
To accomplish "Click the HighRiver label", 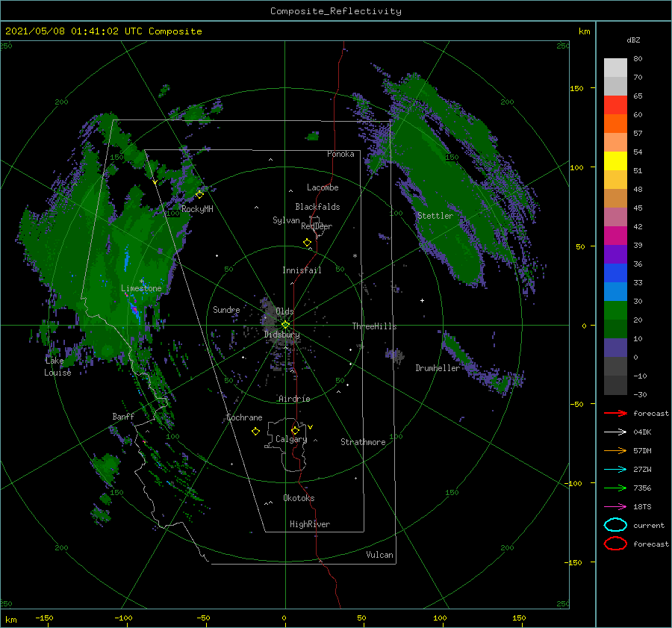I will click(310, 524).
